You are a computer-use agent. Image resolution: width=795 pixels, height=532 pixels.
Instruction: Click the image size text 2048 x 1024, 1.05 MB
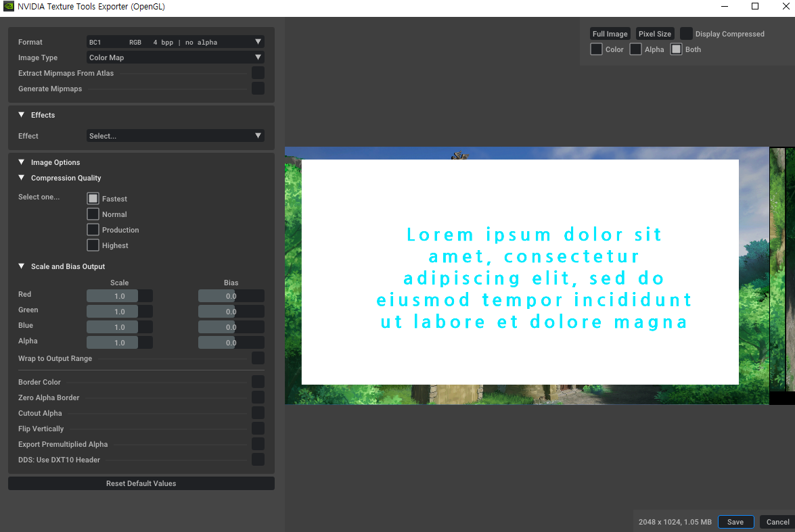[675, 522]
